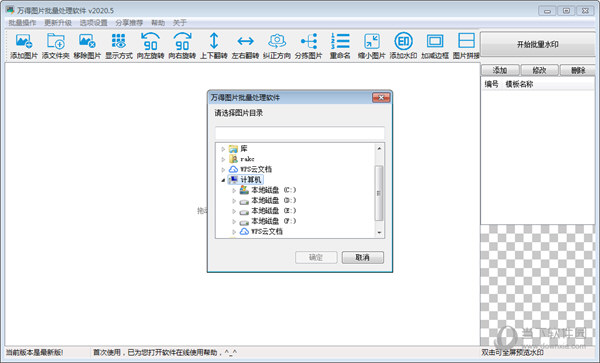Expand the 本地磁盘 (D:) node

point(234,200)
